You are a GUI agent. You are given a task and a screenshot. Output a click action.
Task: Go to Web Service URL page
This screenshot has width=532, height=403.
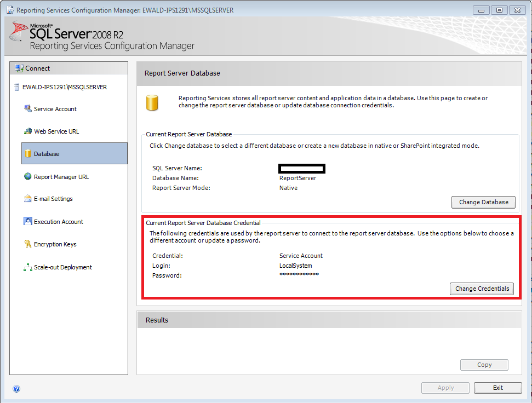coord(56,131)
